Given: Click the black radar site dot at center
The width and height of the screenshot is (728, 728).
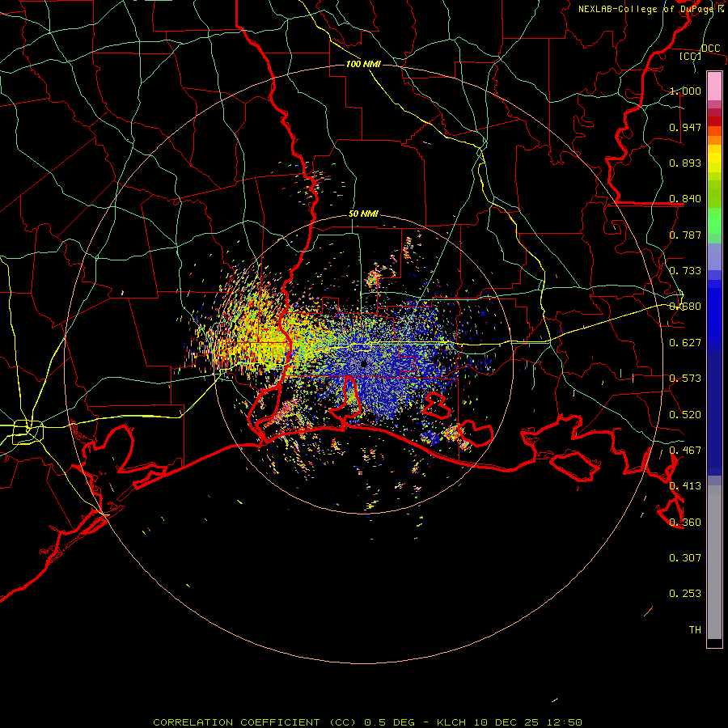Looking at the screenshot, I should pyautogui.click(x=364, y=364).
